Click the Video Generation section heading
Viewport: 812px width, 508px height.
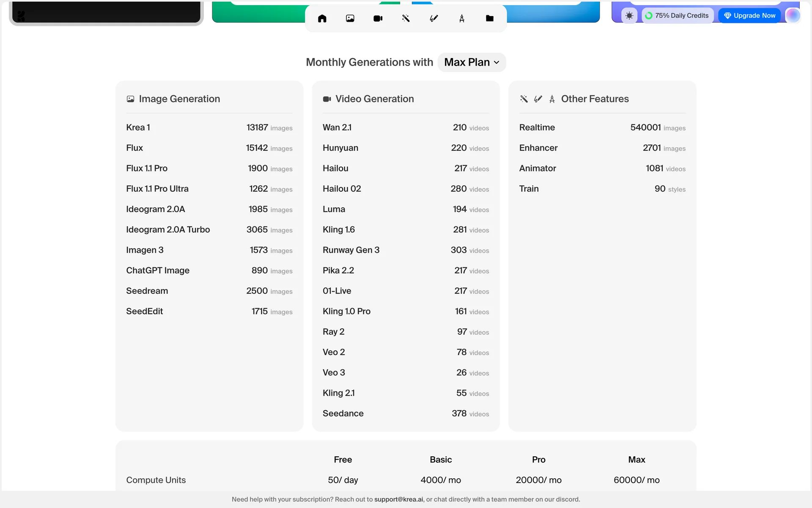click(x=374, y=99)
